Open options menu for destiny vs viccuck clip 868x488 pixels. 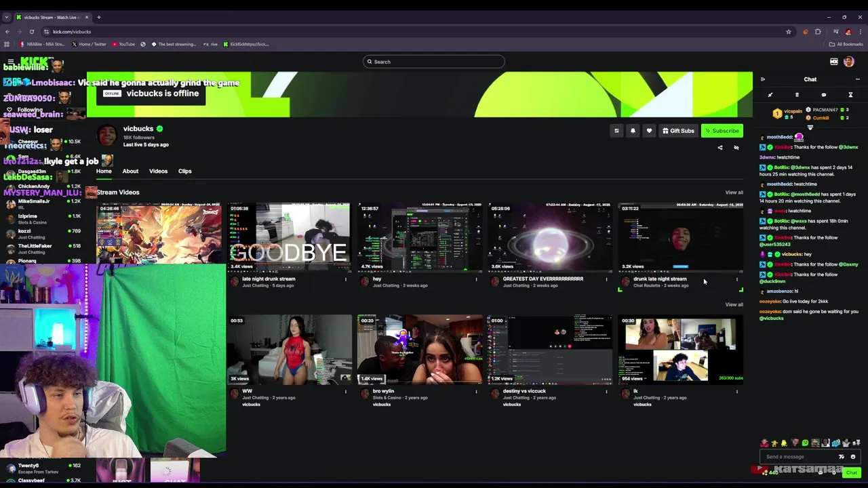click(606, 392)
